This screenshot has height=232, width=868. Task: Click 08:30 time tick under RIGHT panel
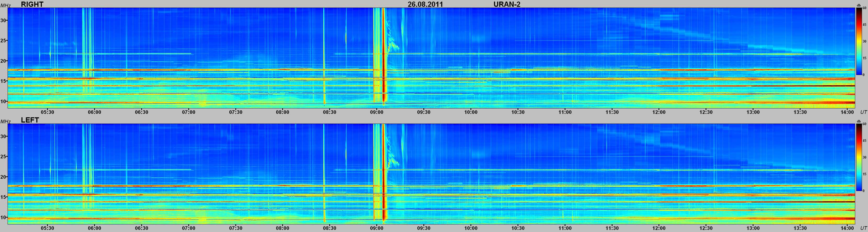[330, 112]
